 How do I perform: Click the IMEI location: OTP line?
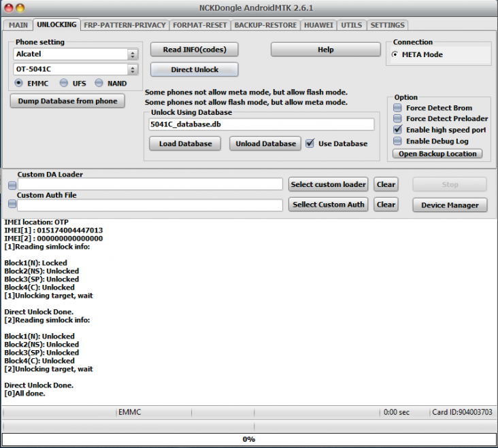(x=37, y=222)
